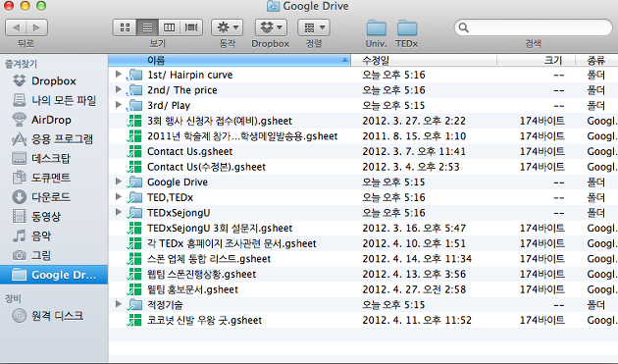Screen dimensions: 618x364
Task: Click the date 2011. 8. 15. 오후 1:10
Action: pyautogui.click(x=414, y=136)
